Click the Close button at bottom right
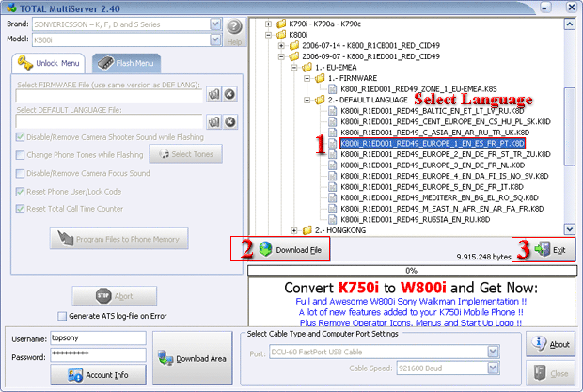Viewport: 583px width, 392px height. pyautogui.click(x=550, y=373)
